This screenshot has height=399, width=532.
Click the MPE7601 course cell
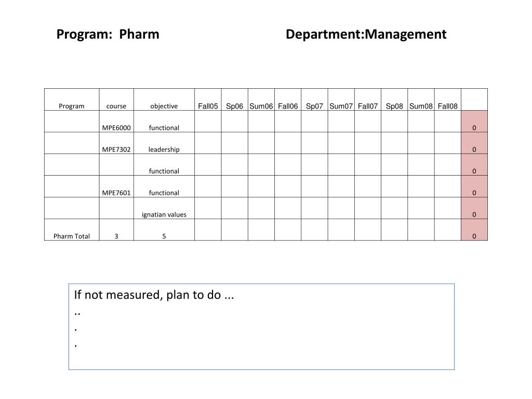tap(116, 187)
